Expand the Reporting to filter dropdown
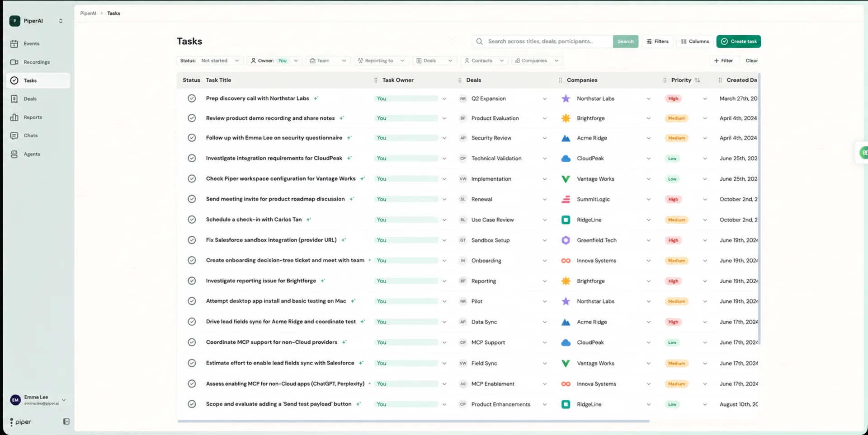The image size is (868, 435). click(381, 61)
